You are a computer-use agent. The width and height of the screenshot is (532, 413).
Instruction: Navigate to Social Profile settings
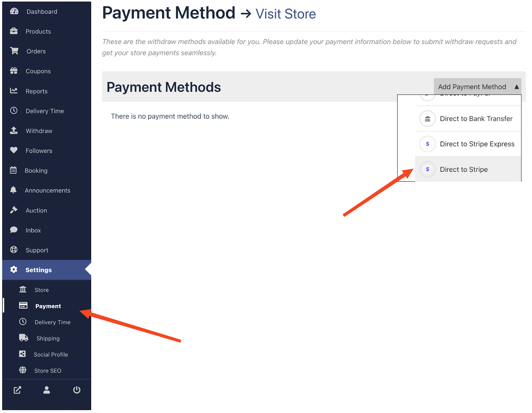(x=51, y=355)
